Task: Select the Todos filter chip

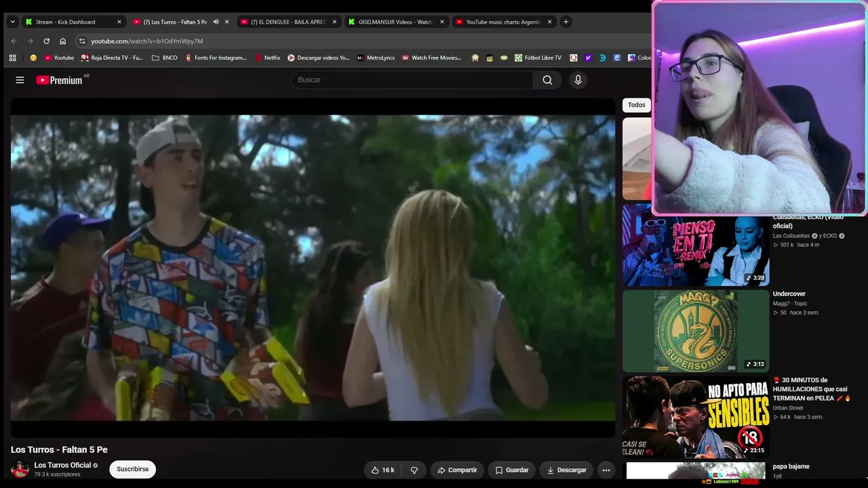Action: (637, 105)
